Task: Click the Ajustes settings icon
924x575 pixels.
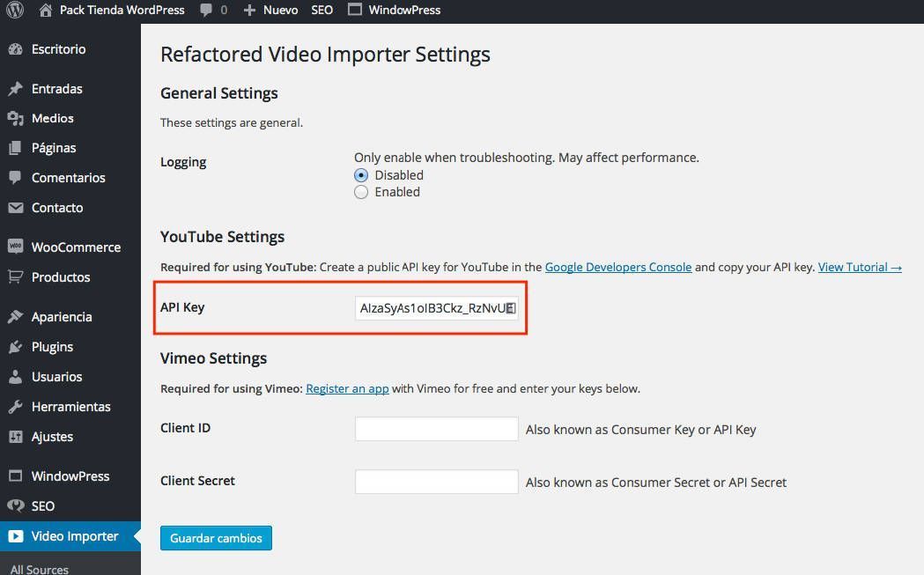Action: pyautogui.click(x=15, y=437)
